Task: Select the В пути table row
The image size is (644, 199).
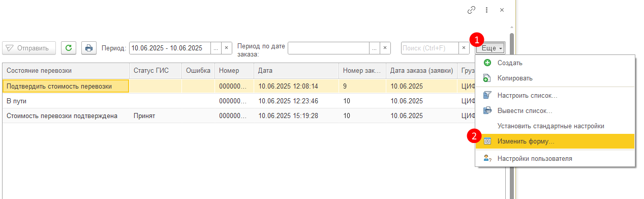Action: coord(232,101)
